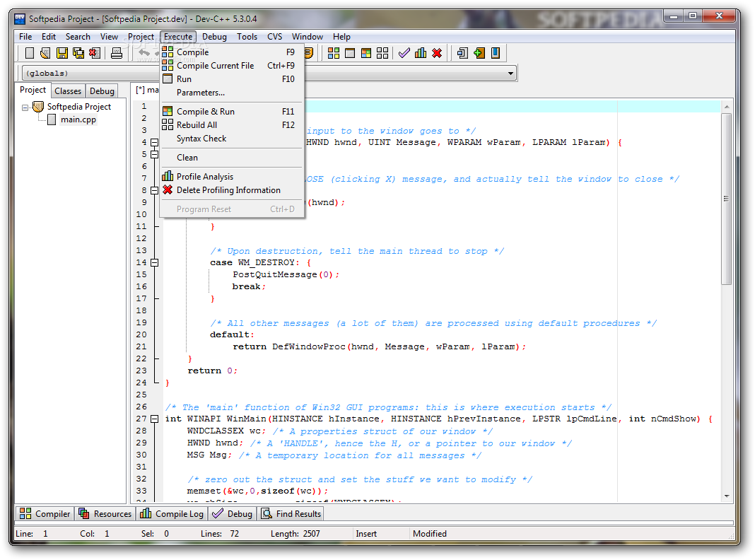Click 'Insert' in the status bar

tap(366, 534)
